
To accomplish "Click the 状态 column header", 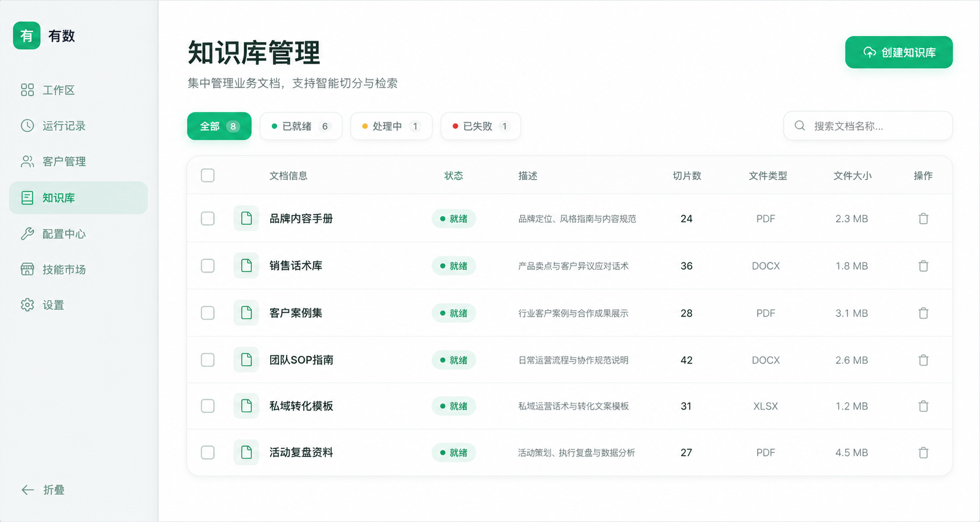I will point(454,176).
